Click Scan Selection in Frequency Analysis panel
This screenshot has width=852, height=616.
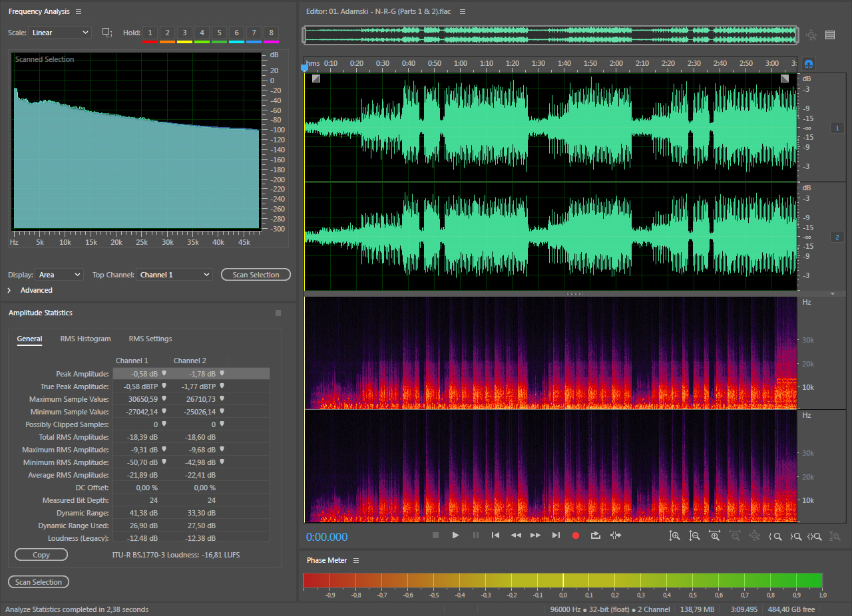tap(256, 275)
